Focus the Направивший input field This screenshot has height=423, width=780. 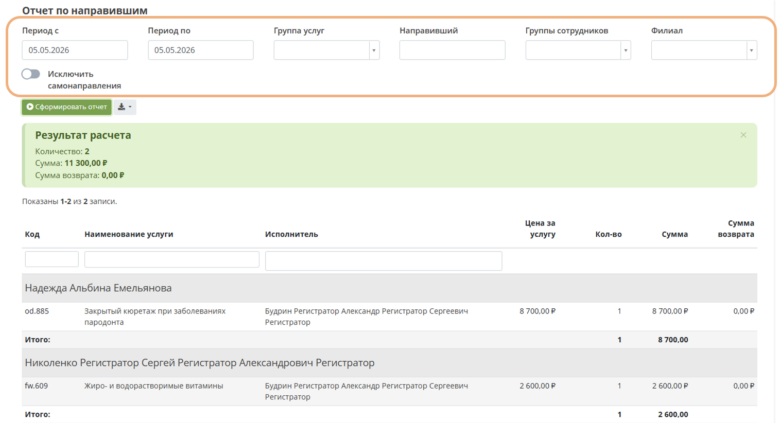click(452, 50)
